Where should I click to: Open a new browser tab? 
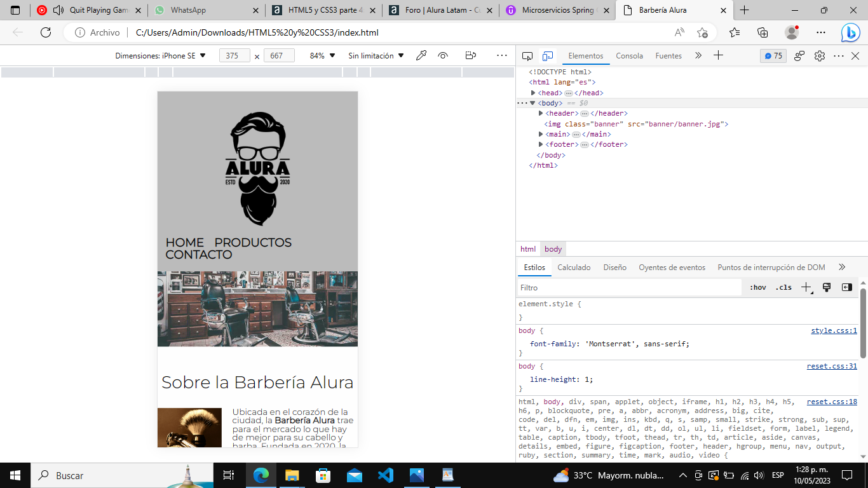745,10
